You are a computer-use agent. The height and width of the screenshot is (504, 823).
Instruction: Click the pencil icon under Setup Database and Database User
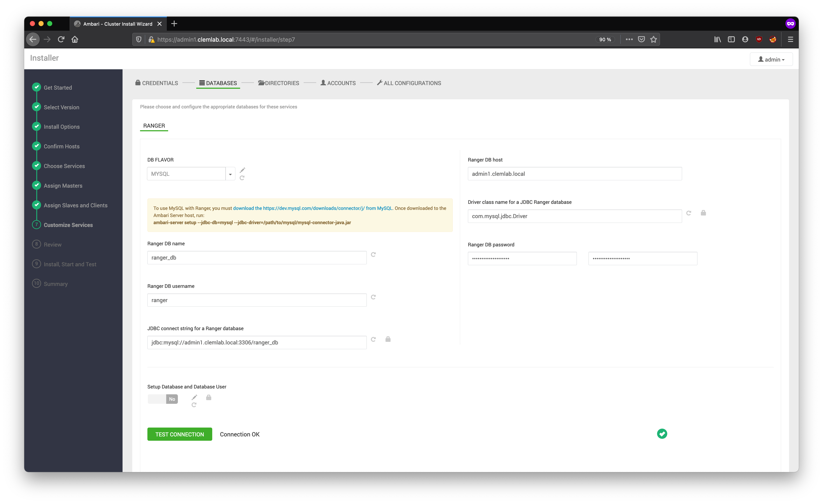pos(194,397)
